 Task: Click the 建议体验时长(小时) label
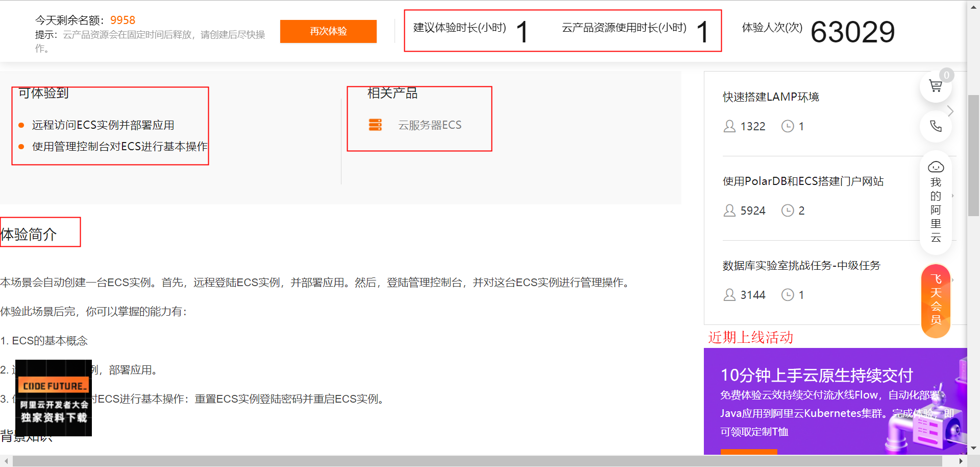[x=459, y=28]
